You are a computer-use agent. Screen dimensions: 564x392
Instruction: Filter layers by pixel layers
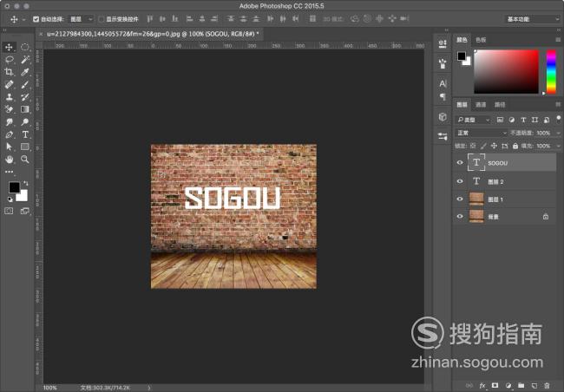coord(500,120)
